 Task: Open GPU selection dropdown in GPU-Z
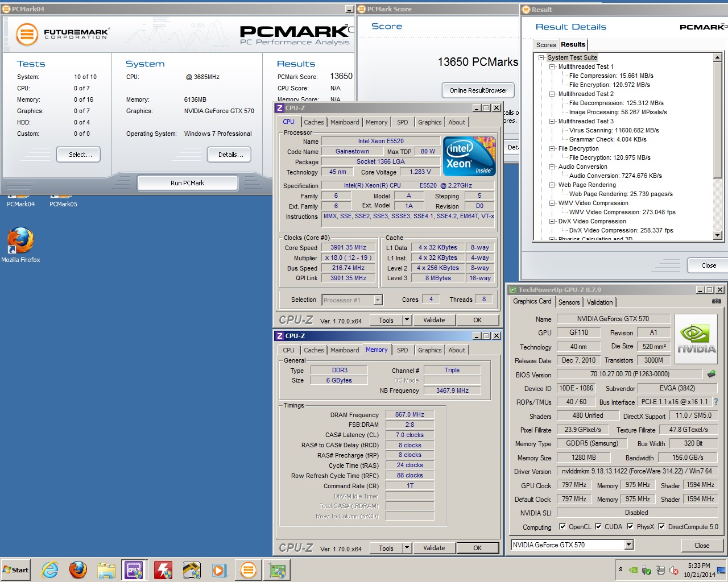click(628, 544)
